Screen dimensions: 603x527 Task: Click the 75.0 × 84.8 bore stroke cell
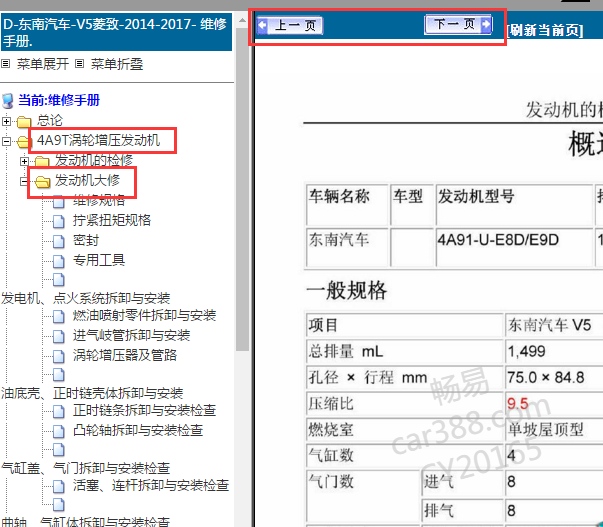(554, 377)
